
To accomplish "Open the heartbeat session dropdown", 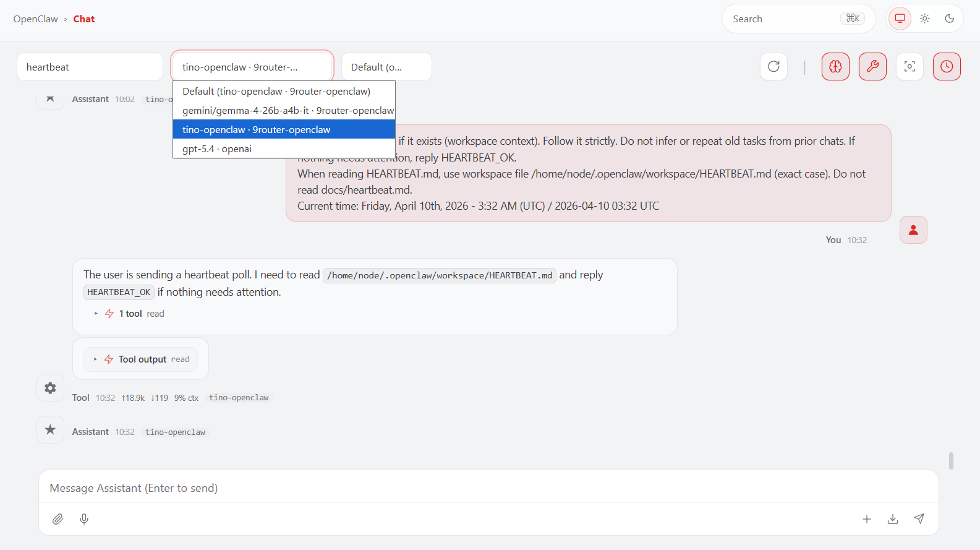I will [90, 67].
